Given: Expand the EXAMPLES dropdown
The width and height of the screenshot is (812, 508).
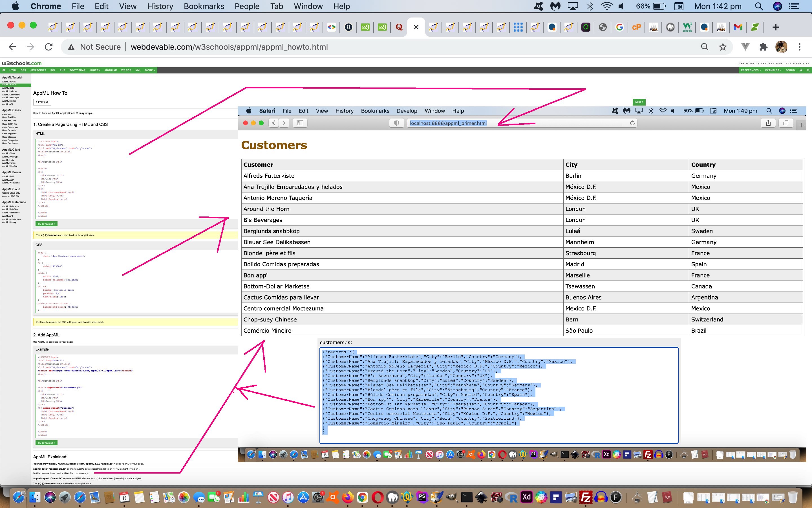Looking at the screenshot, I should 773,70.
